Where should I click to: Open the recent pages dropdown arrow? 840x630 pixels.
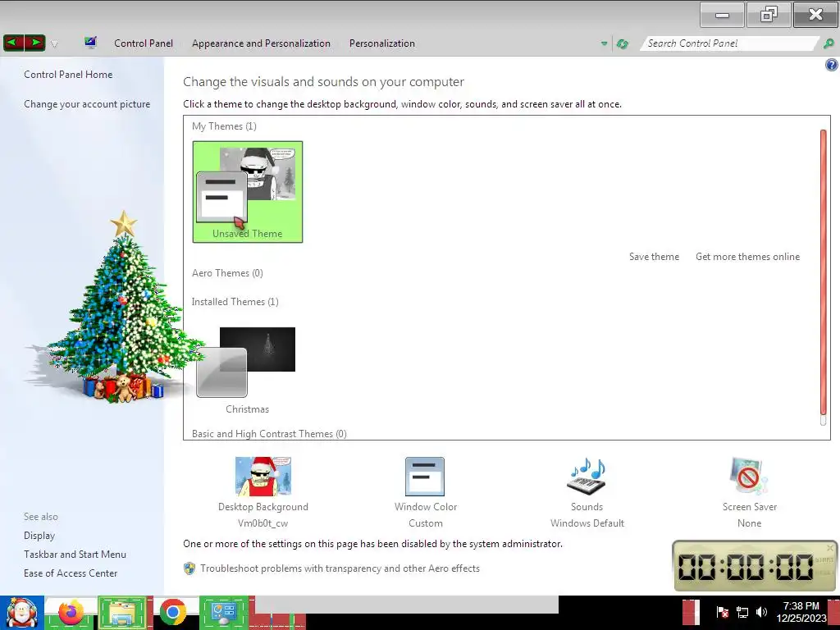click(54, 44)
